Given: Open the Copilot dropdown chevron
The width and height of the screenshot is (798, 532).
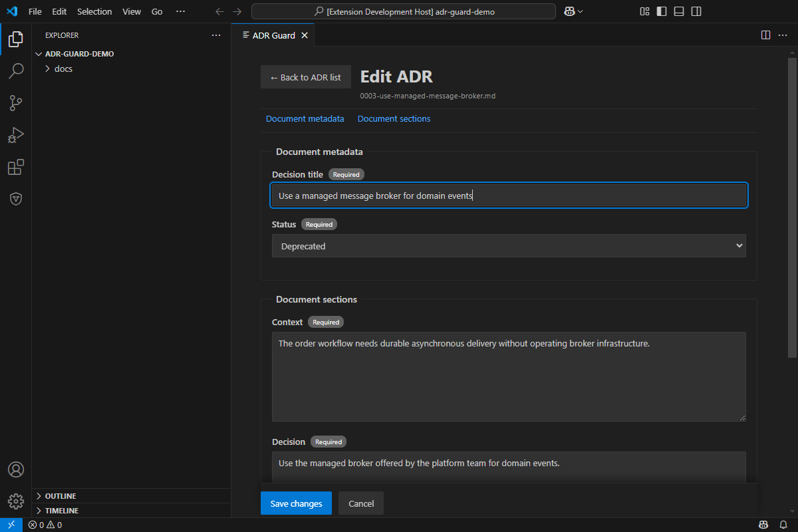Looking at the screenshot, I should pos(581,11).
